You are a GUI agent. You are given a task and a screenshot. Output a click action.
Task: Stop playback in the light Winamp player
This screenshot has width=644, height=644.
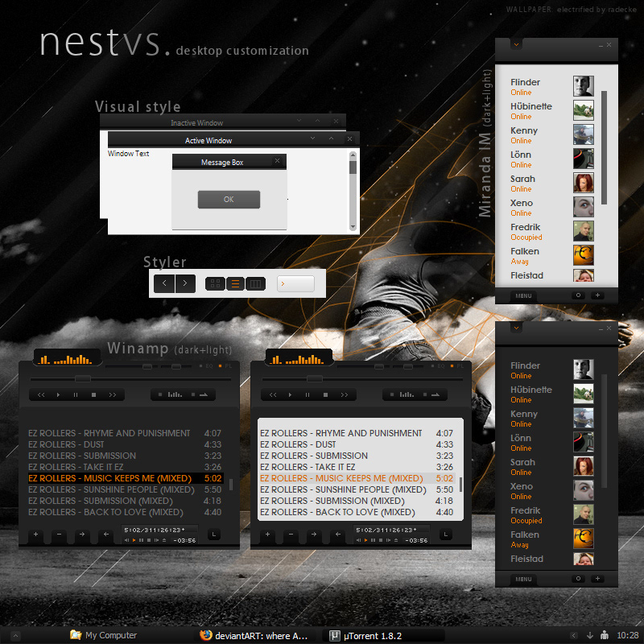pyautogui.click(x=325, y=394)
